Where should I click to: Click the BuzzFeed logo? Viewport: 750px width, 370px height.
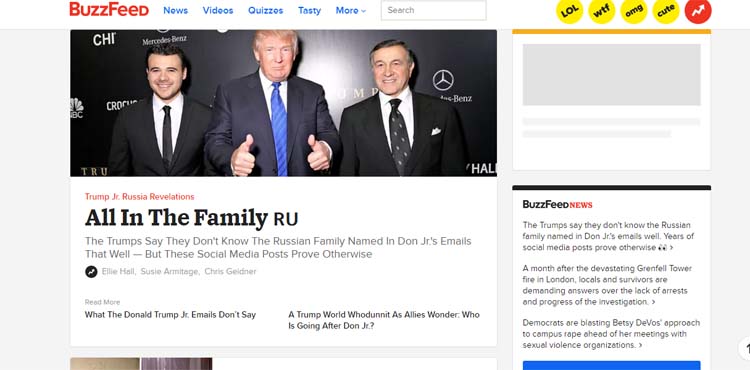click(109, 10)
